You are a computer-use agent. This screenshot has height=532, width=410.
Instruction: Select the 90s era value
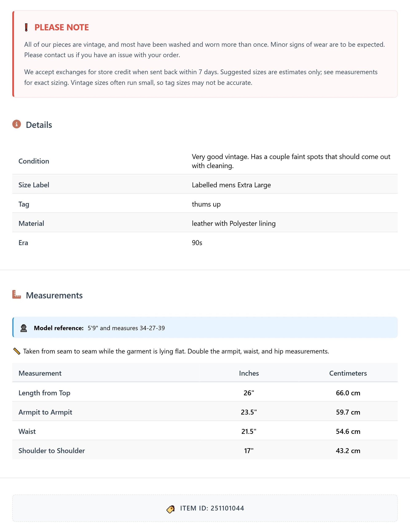coord(197,243)
